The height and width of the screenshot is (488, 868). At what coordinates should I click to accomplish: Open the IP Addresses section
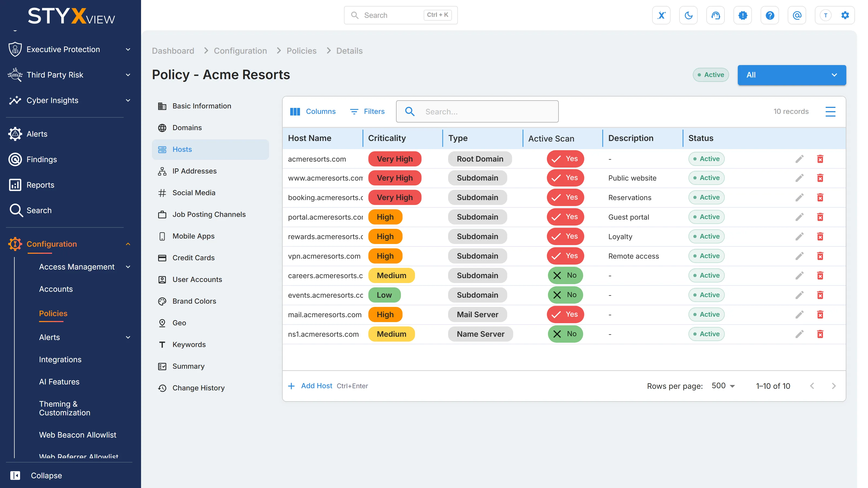click(x=210, y=171)
